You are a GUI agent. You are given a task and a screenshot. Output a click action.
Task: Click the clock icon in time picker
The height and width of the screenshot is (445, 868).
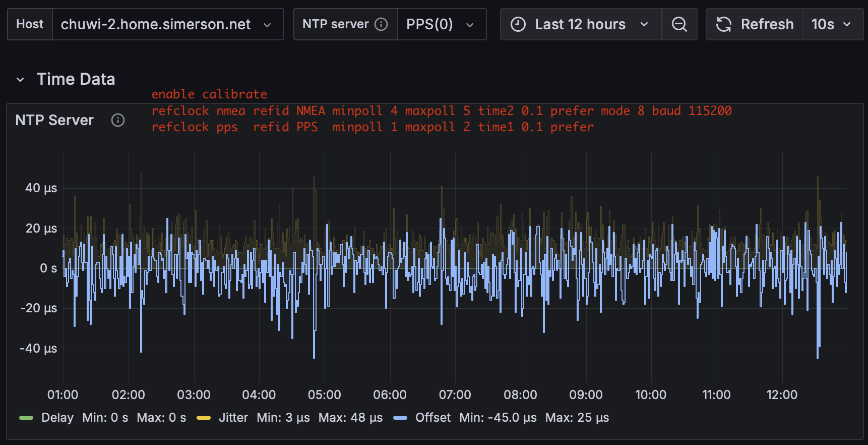click(x=518, y=24)
